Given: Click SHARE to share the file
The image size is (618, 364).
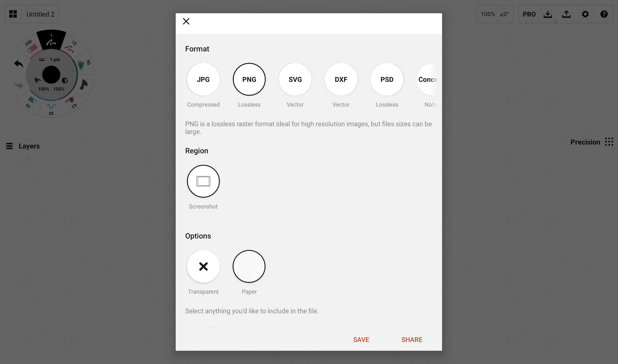Looking at the screenshot, I should click(x=411, y=339).
